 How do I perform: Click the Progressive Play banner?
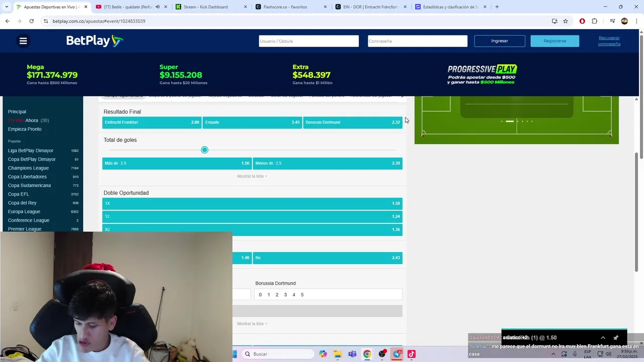click(x=482, y=74)
